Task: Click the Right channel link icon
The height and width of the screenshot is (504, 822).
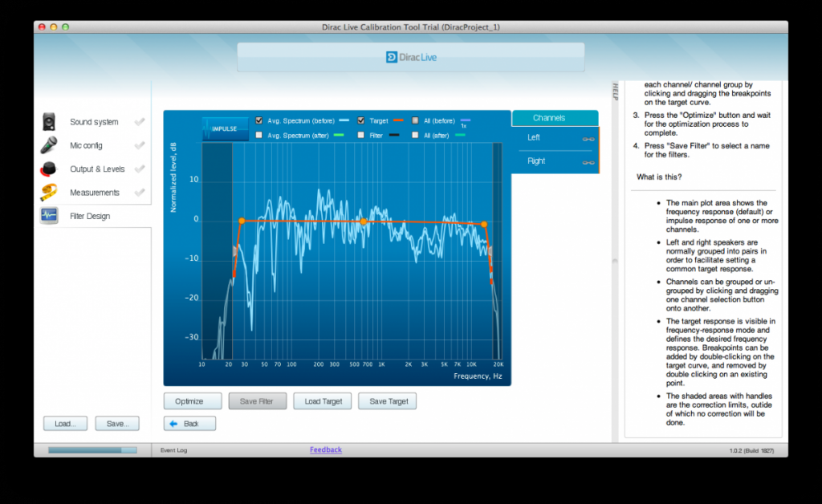Action: pyautogui.click(x=588, y=162)
